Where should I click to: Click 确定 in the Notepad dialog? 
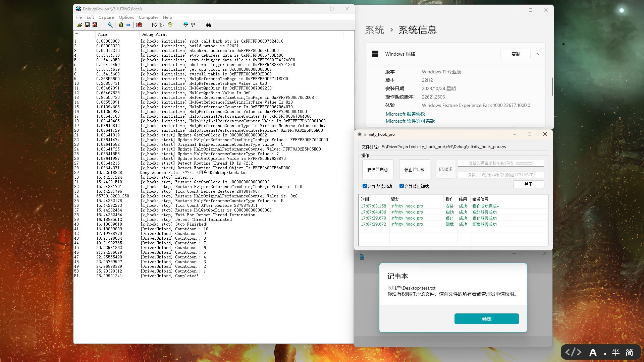coord(486,319)
